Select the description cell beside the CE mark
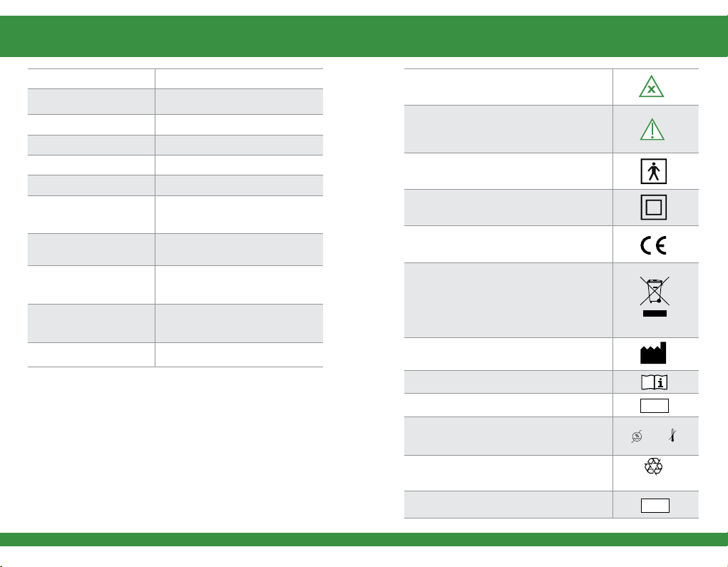 508,244
